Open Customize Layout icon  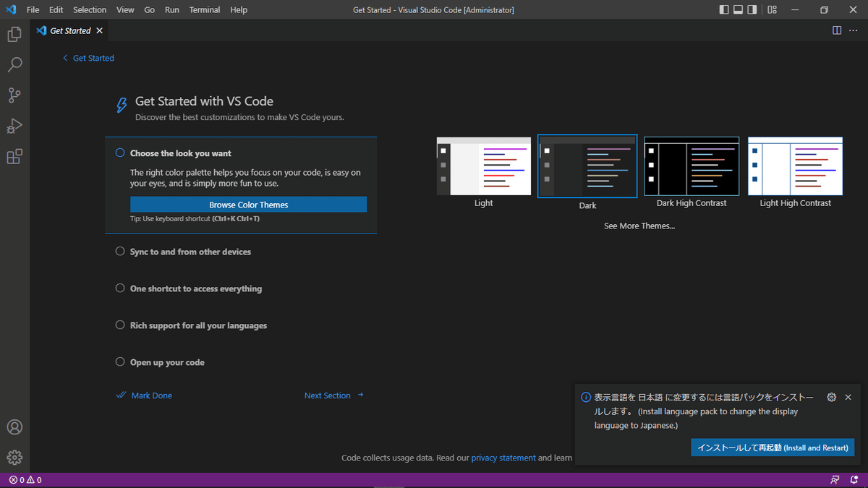(773, 9)
